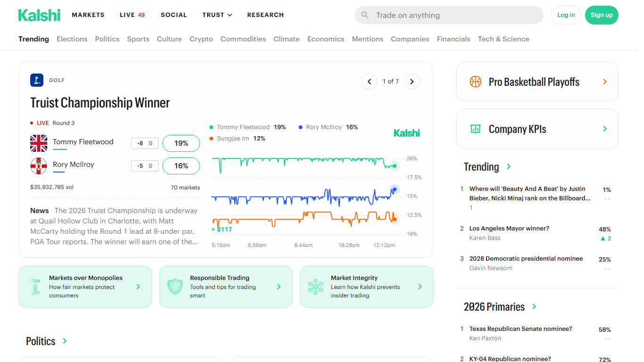This screenshot has width=644, height=362.
Task: Switch to the Tech & Science tab
Action: tap(503, 39)
